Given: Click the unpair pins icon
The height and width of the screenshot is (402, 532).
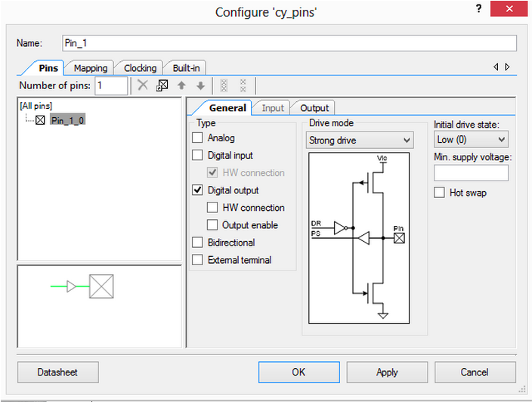Looking at the screenshot, I should click(243, 86).
